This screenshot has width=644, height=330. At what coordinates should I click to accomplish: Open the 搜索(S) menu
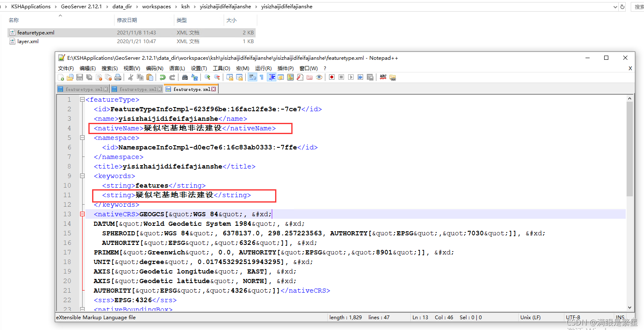pyautogui.click(x=110, y=68)
